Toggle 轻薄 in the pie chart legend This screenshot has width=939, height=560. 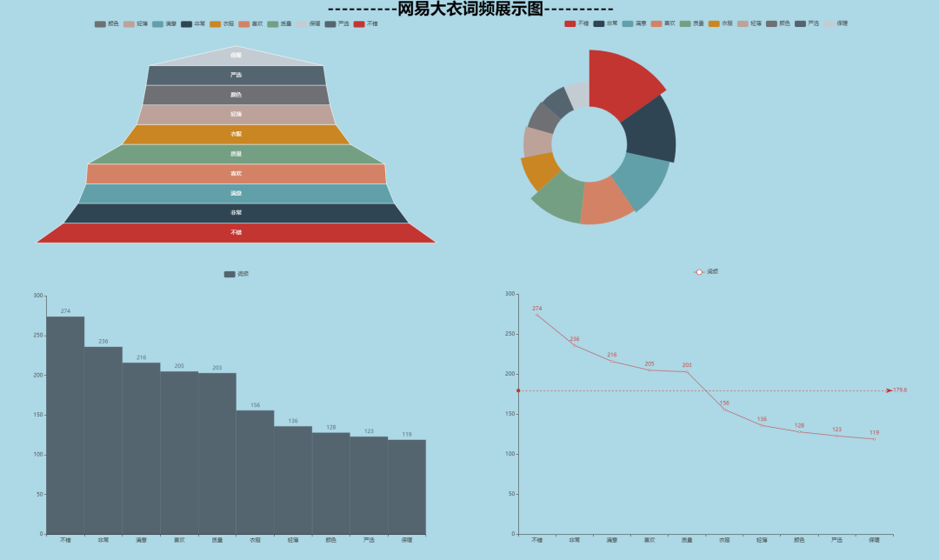click(x=749, y=23)
